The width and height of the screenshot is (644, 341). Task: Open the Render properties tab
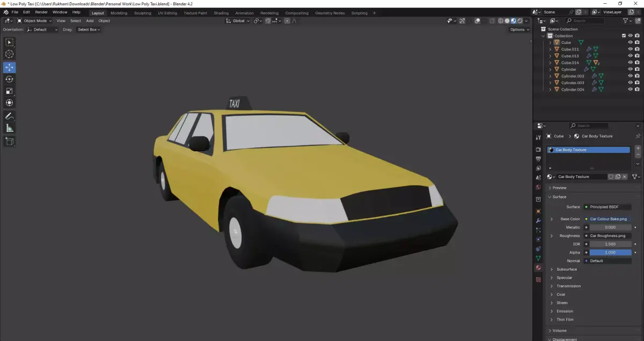point(538,150)
